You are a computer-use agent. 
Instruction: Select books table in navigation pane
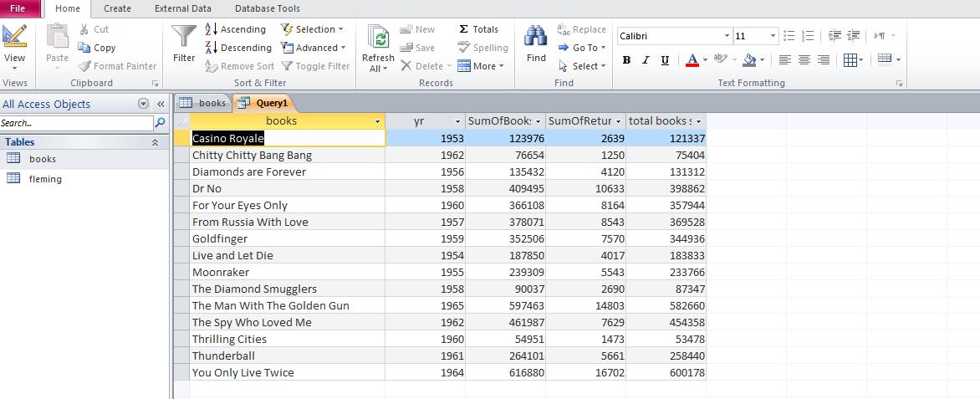click(43, 159)
